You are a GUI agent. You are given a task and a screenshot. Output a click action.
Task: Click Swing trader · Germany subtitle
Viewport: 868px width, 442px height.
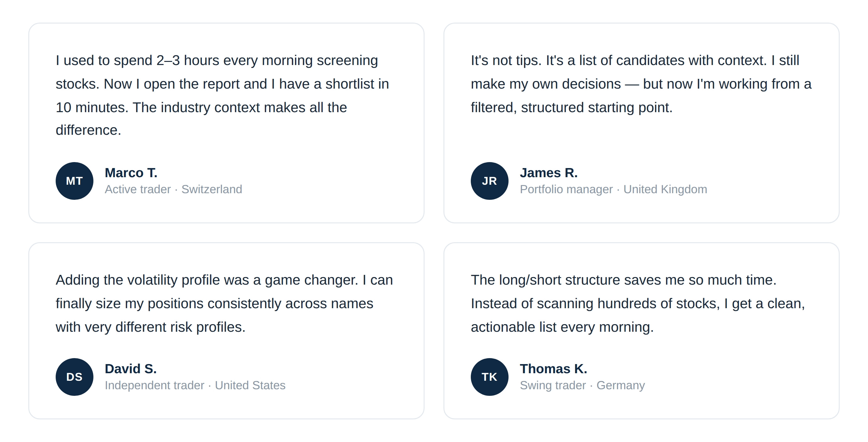pyautogui.click(x=582, y=385)
